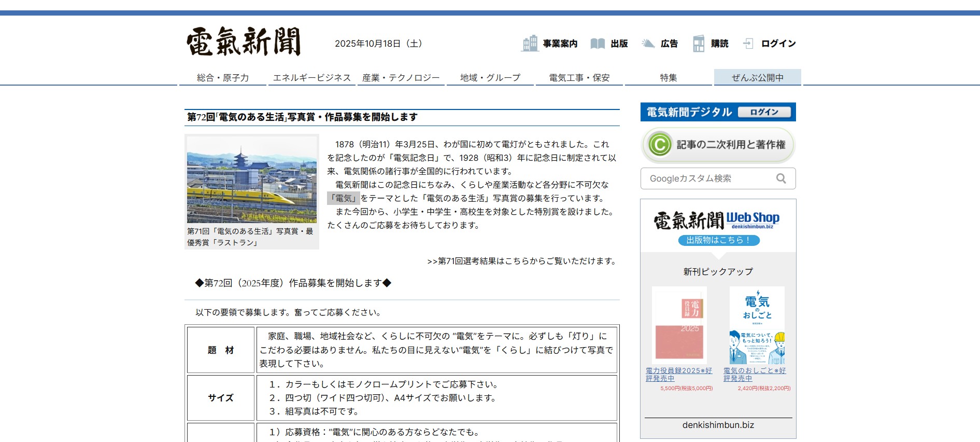Click the newspaper icon beside 購読
Image resolution: width=980 pixels, height=442 pixels.
pyautogui.click(x=699, y=44)
